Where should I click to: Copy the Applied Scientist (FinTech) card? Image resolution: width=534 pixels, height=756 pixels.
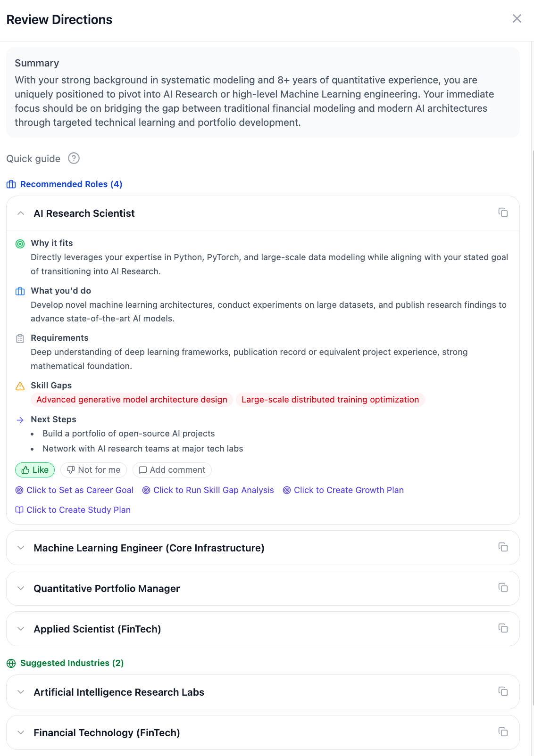tap(503, 628)
